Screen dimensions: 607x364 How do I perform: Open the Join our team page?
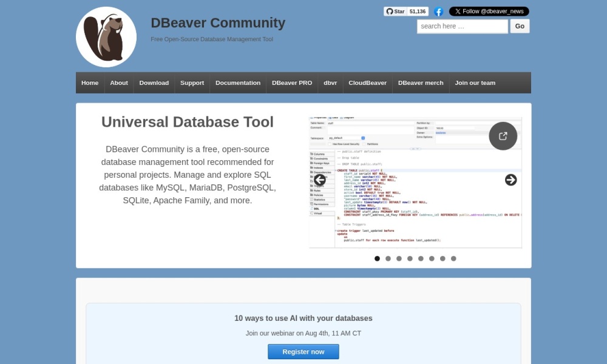pyautogui.click(x=475, y=83)
